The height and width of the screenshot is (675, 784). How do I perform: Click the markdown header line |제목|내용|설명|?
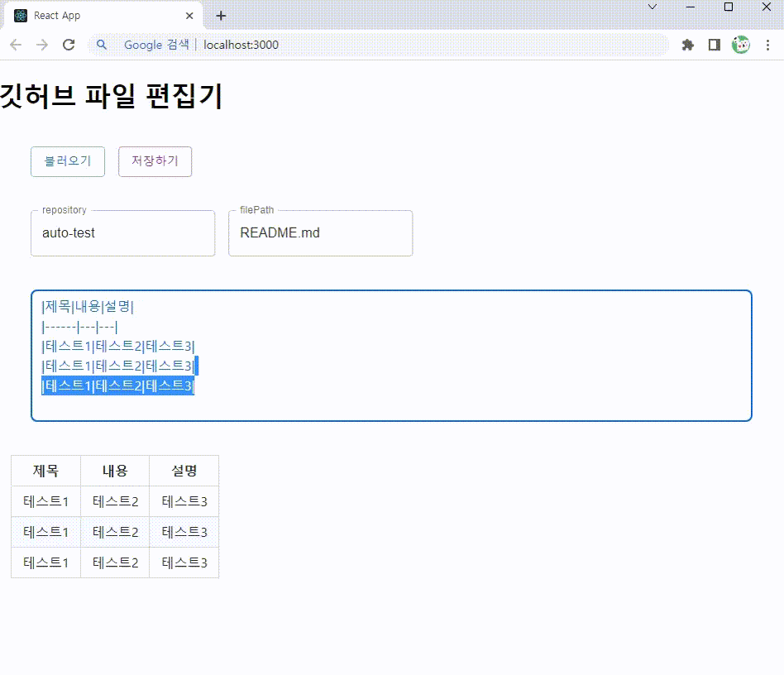[88, 307]
